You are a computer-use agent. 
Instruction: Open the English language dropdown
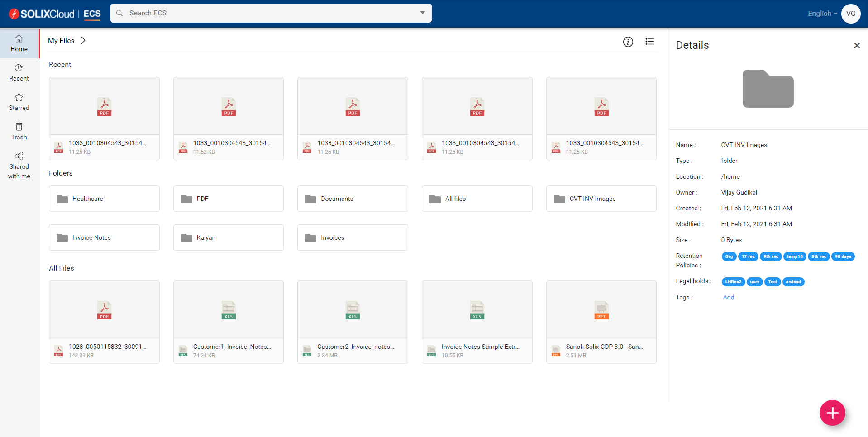[821, 13]
